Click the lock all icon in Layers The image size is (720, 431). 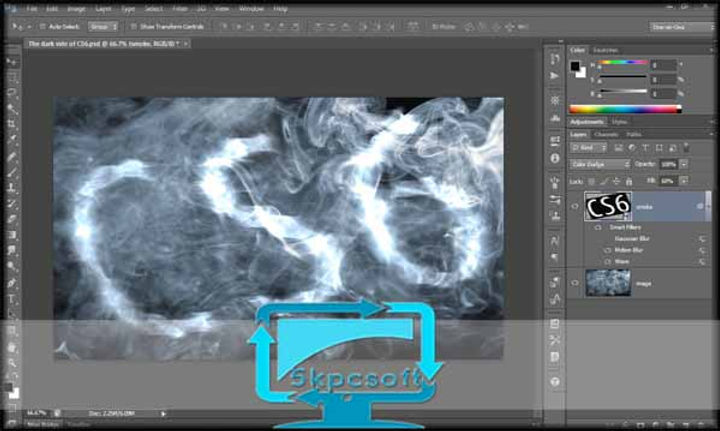tap(629, 181)
